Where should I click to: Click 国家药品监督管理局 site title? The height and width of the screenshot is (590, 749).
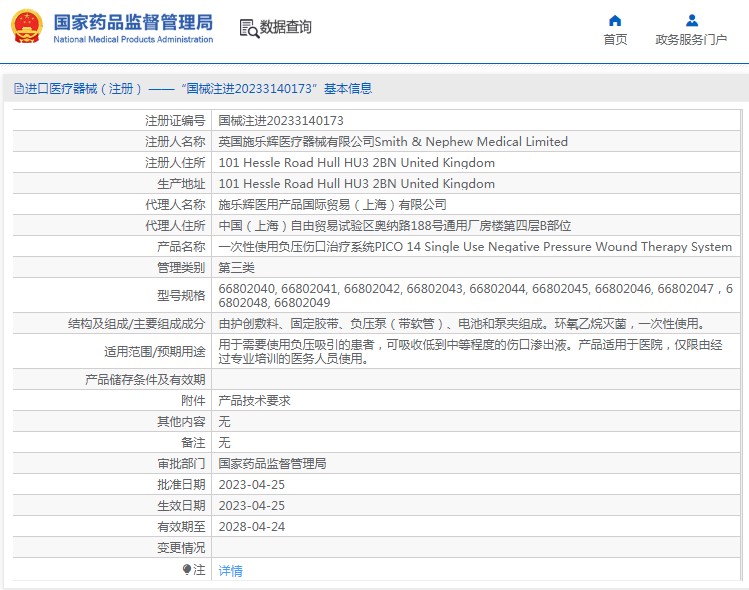click(x=133, y=22)
